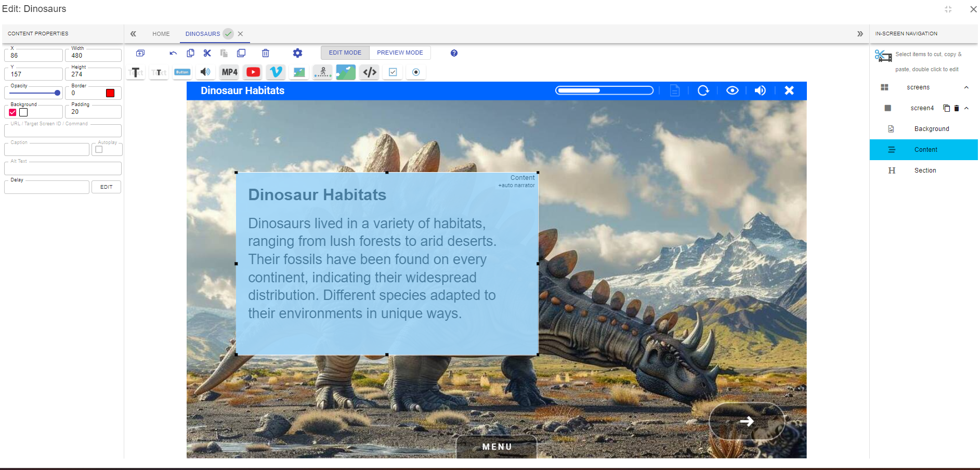Collapse the screen4 tree node
The height and width of the screenshot is (470, 980).
pos(966,108)
